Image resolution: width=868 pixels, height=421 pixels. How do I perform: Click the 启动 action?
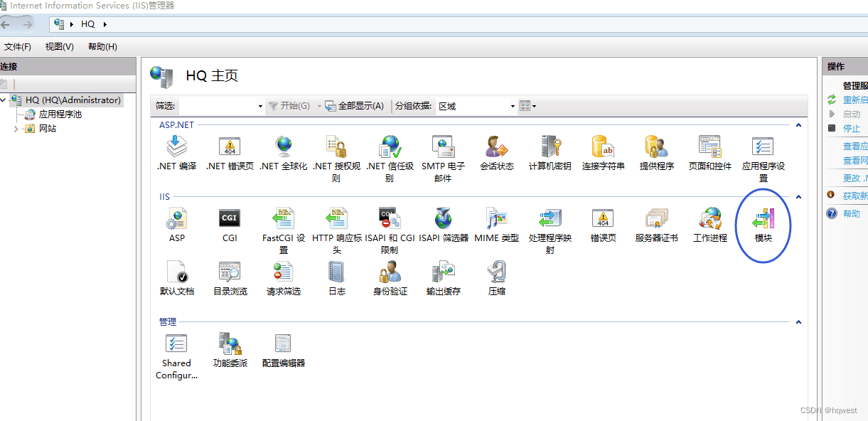coord(852,114)
